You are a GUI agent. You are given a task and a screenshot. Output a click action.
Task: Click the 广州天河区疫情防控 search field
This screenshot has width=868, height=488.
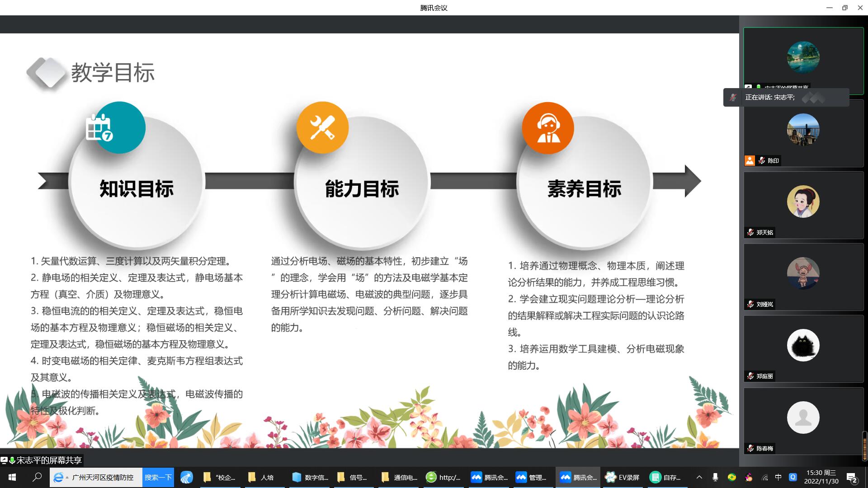pyautogui.click(x=103, y=477)
